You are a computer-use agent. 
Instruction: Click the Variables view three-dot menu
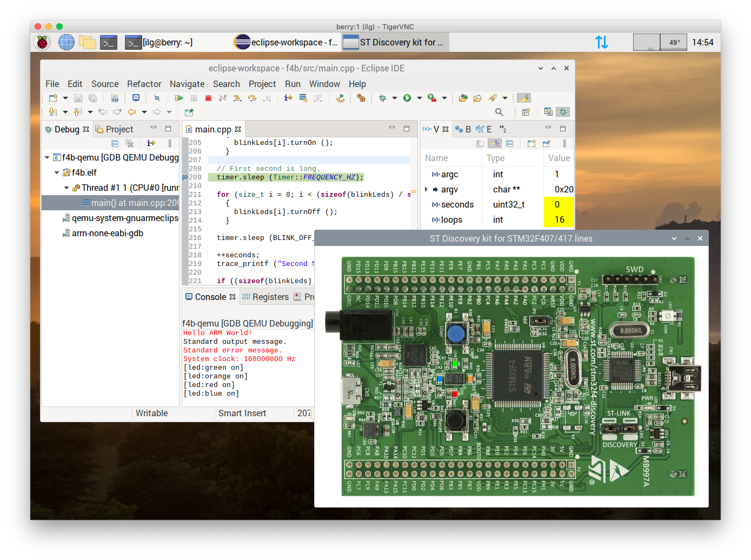(564, 143)
